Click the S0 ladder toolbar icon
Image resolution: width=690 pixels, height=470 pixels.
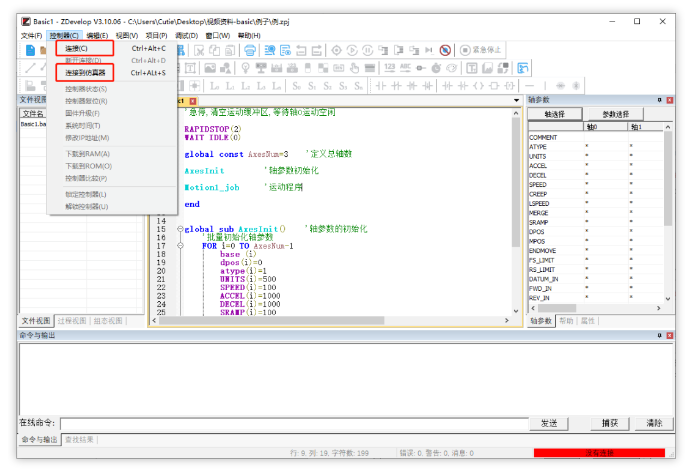pos(297,86)
